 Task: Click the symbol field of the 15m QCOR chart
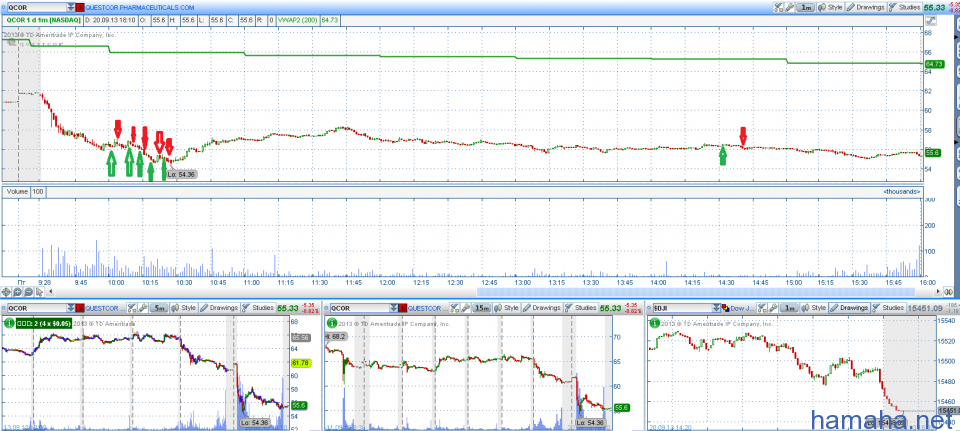359,308
